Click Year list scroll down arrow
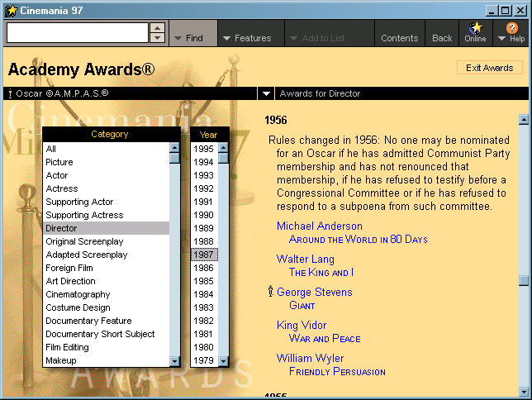Image resolution: width=532 pixels, height=400 pixels. click(x=223, y=361)
